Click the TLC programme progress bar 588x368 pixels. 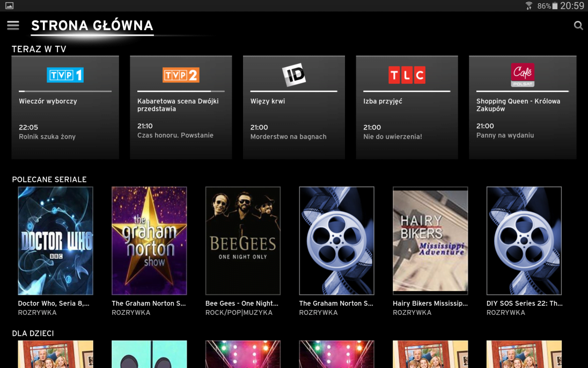click(x=407, y=91)
